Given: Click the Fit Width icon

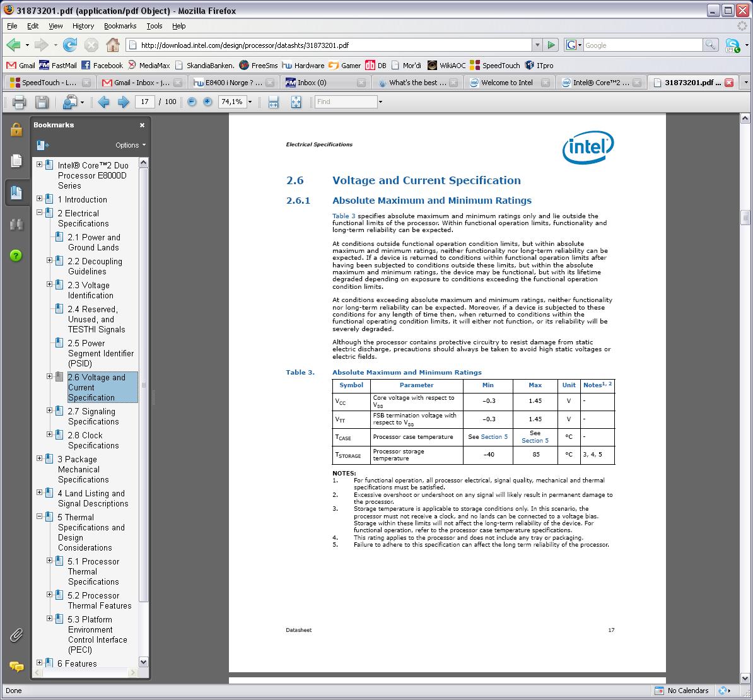Looking at the screenshot, I should click(x=273, y=102).
